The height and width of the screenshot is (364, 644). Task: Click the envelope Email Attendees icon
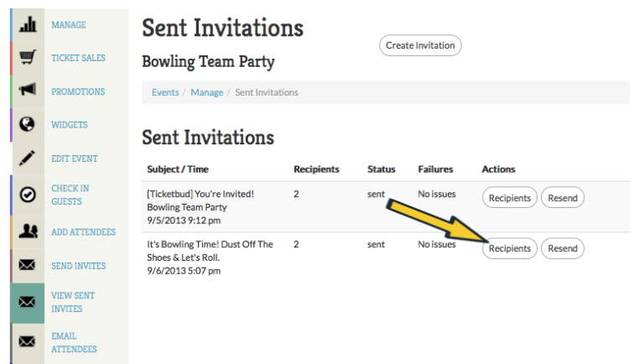pyautogui.click(x=27, y=342)
